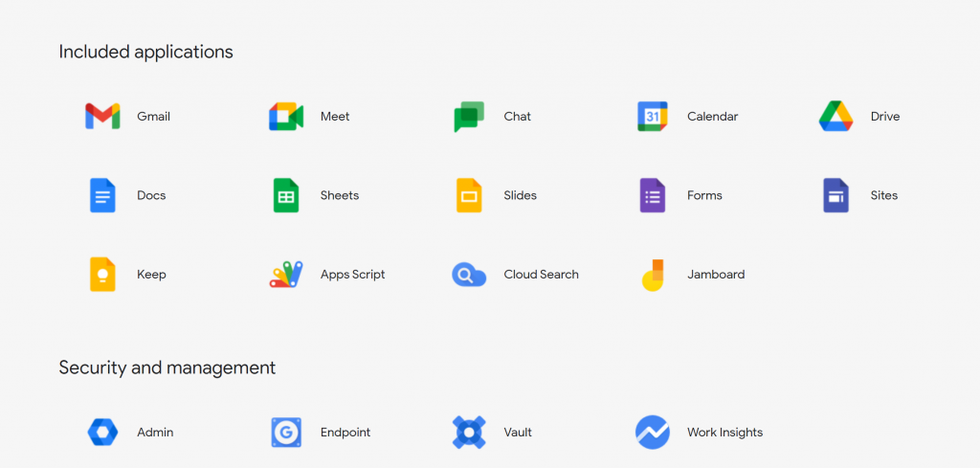The width and height of the screenshot is (980, 468).
Task: Click the Gmail envelope icon
Action: point(102,116)
